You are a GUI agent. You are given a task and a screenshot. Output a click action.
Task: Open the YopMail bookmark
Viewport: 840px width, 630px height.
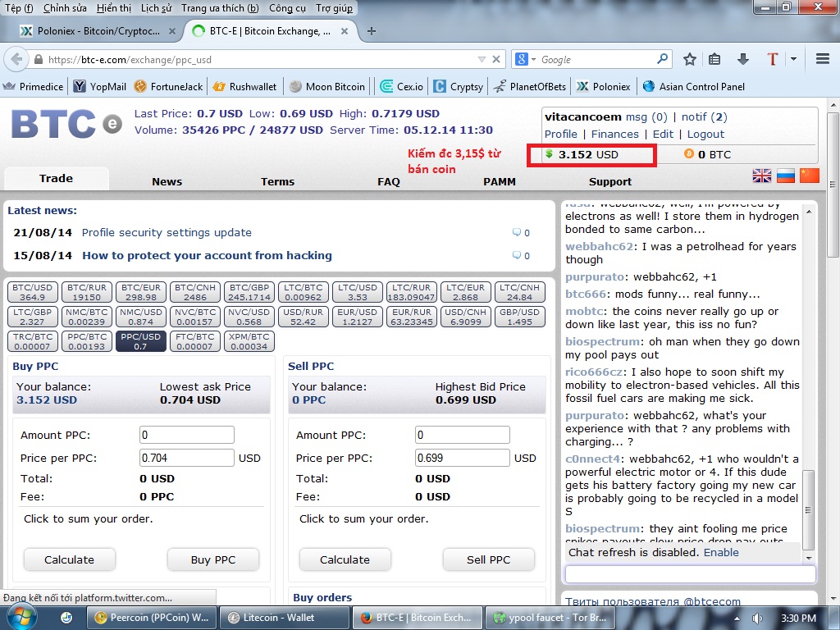click(100, 87)
